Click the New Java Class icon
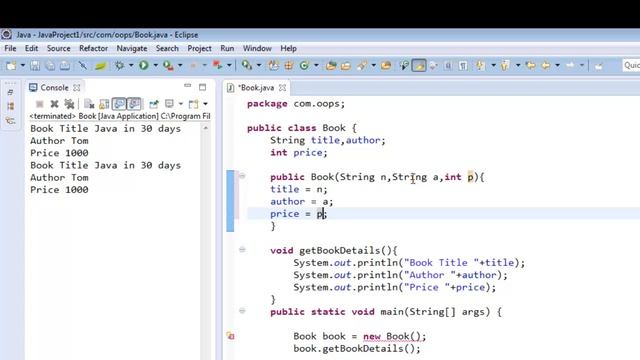 point(304,65)
